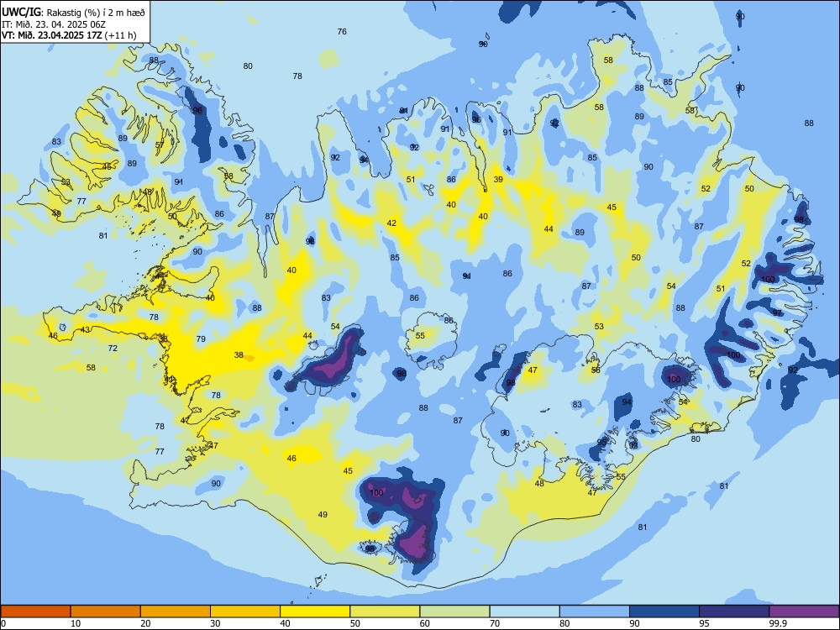Click the humidity value '72' on the map
The height and width of the screenshot is (630, 840).
113,349
